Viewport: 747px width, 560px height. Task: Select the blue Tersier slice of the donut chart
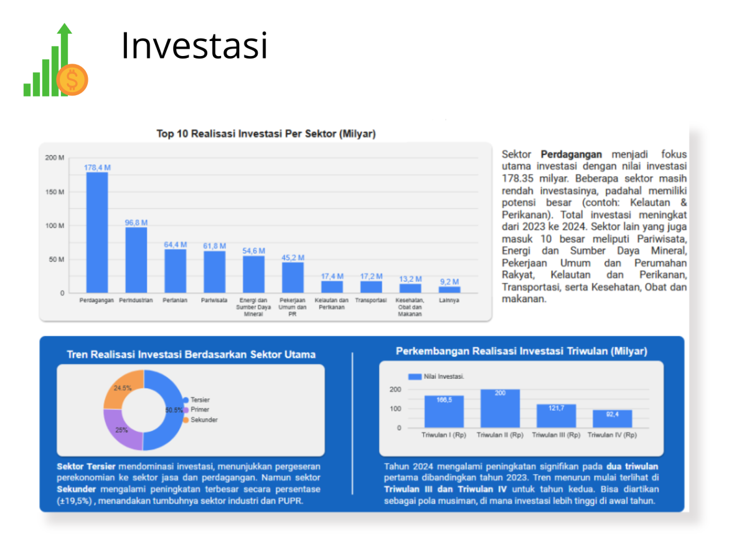coord(164,410)
